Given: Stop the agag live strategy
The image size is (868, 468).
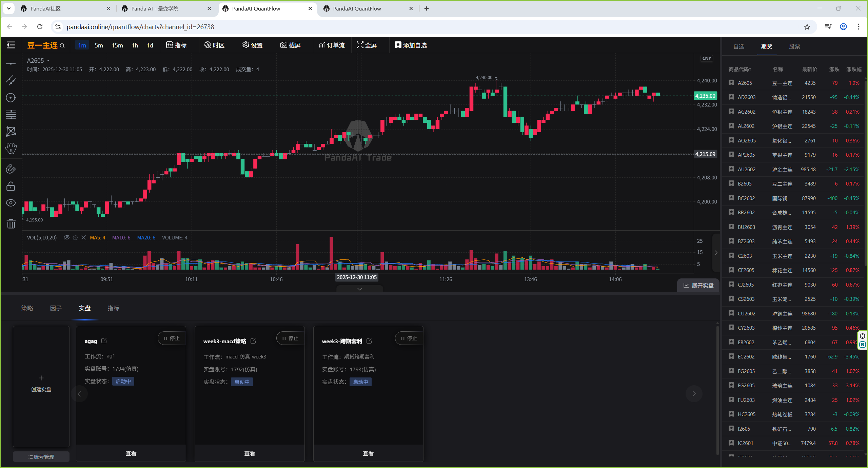Looking at the screenshot, I should pyautogui.click(x=172, y=338).
